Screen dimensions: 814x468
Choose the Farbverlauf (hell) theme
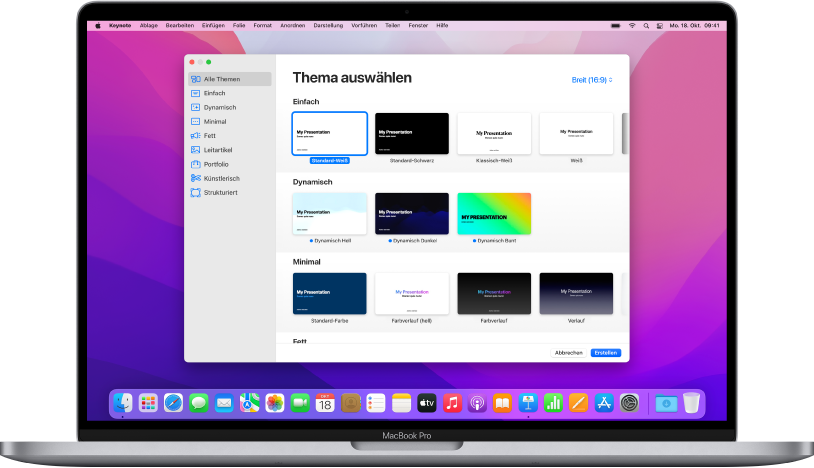click(x=412, y=294)
